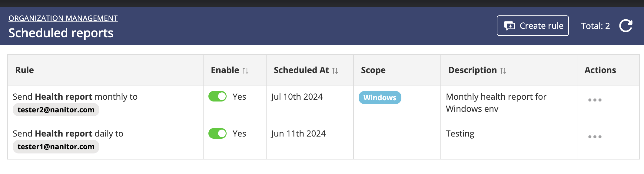Click the Jul 10th 2024 schedule cell
Screen dimensions: 644x174
click(x=297, y=97)
